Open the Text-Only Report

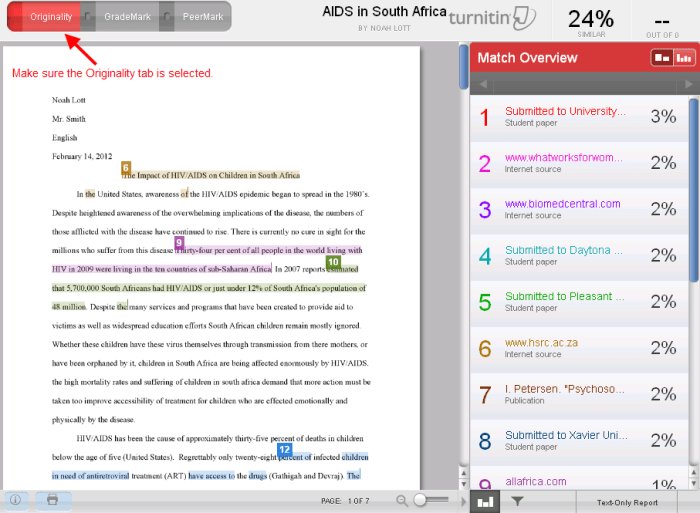click(627, 503)
